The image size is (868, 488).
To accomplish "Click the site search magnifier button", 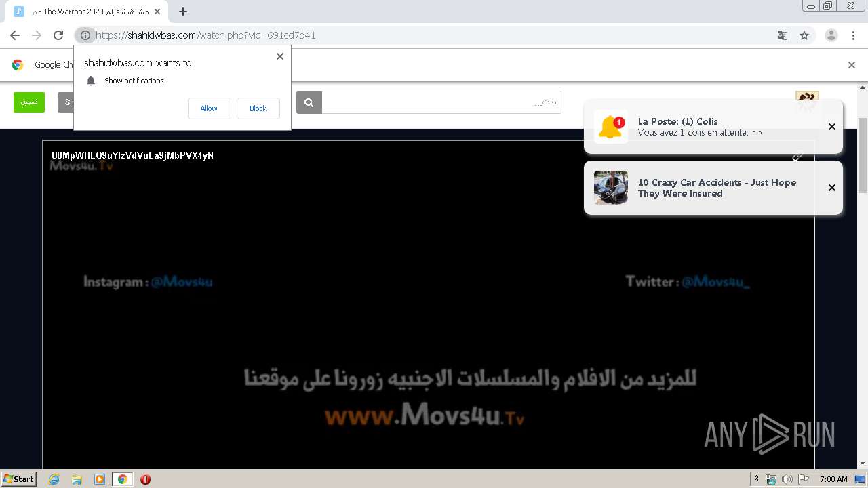I will pos(309,102).
